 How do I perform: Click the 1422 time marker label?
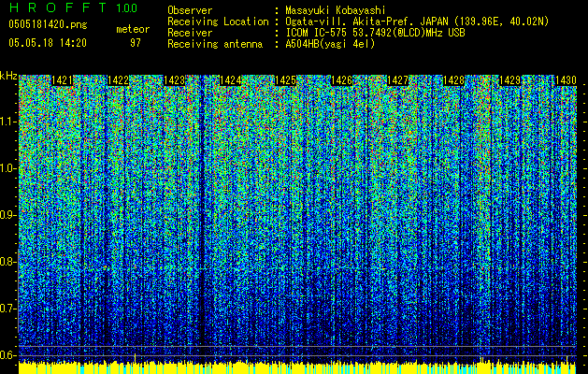(x=118, y=80)
